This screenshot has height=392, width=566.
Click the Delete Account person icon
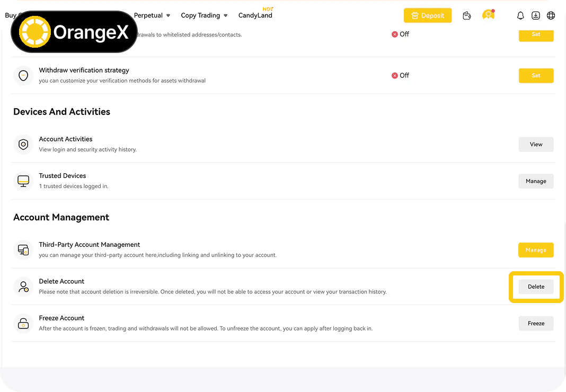[23, 287]
